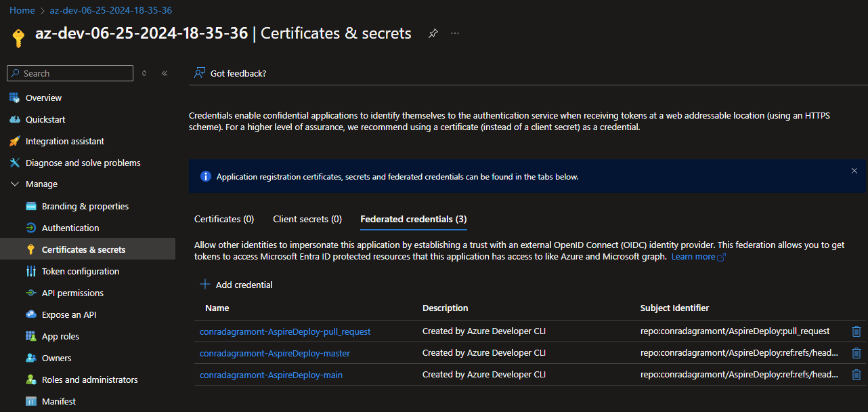Click the Integration assistant rocket icon

click(14, 142)
